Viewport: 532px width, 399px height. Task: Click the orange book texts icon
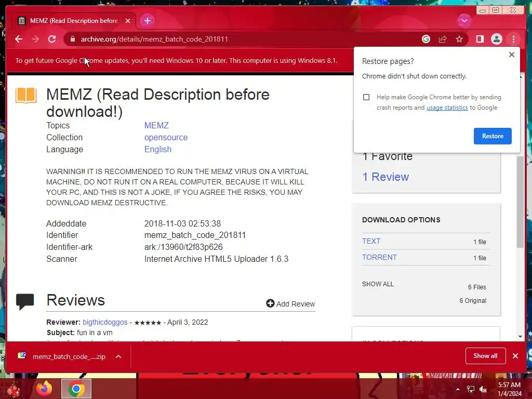pyautogui.click(x=26, y=96)
